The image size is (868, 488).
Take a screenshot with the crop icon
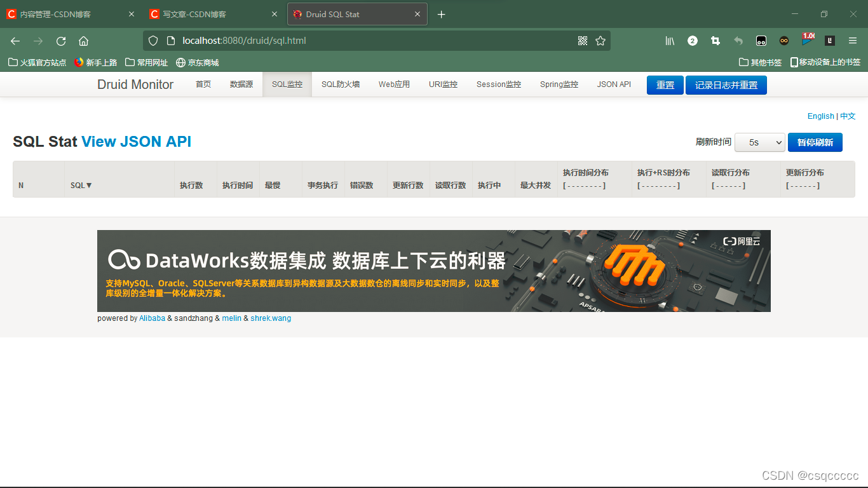(715, 40)
